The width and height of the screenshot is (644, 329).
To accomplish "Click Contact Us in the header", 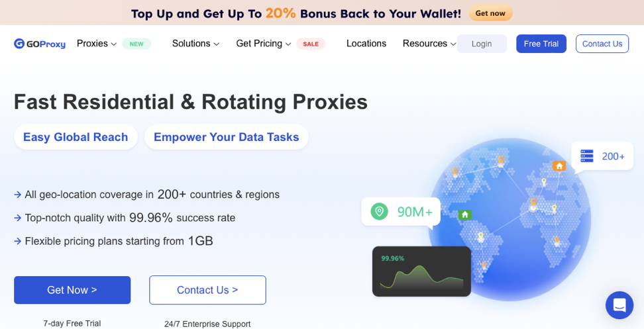I will (602, 44).
